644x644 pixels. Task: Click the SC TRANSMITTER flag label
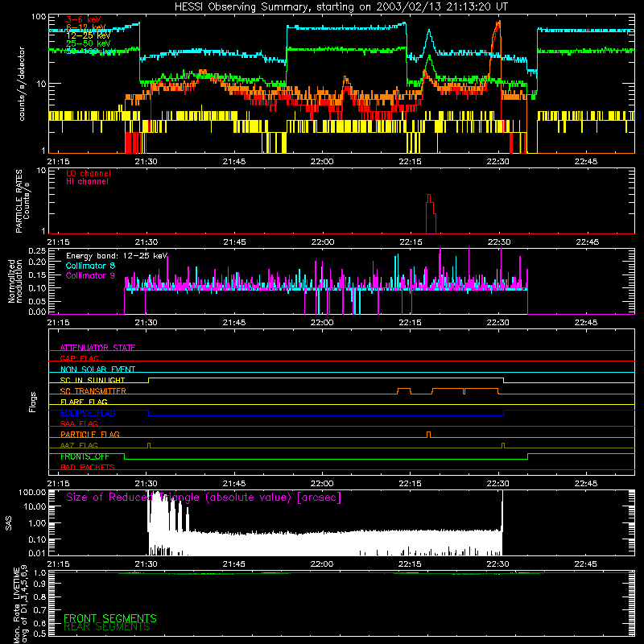click(x=93, y=391)
